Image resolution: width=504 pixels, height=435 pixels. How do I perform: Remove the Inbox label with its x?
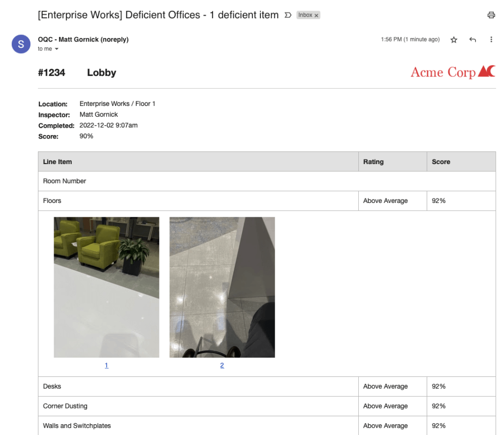[x=316, y=16]
